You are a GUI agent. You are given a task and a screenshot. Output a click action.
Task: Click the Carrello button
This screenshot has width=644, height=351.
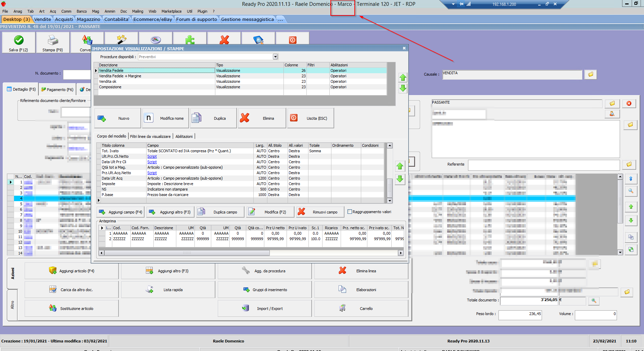(x=361, y=309)
